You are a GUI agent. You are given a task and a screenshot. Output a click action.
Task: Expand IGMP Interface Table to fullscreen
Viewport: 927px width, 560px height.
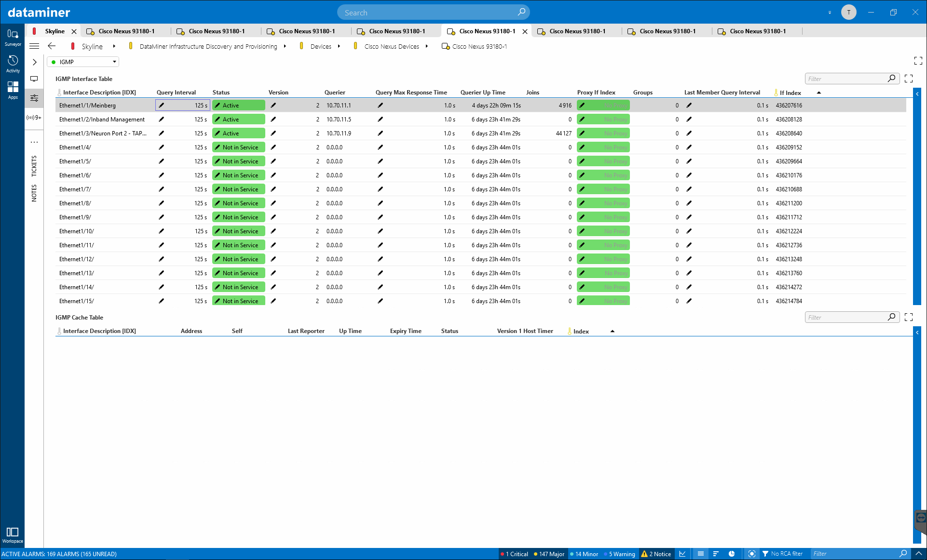[909, 79]
